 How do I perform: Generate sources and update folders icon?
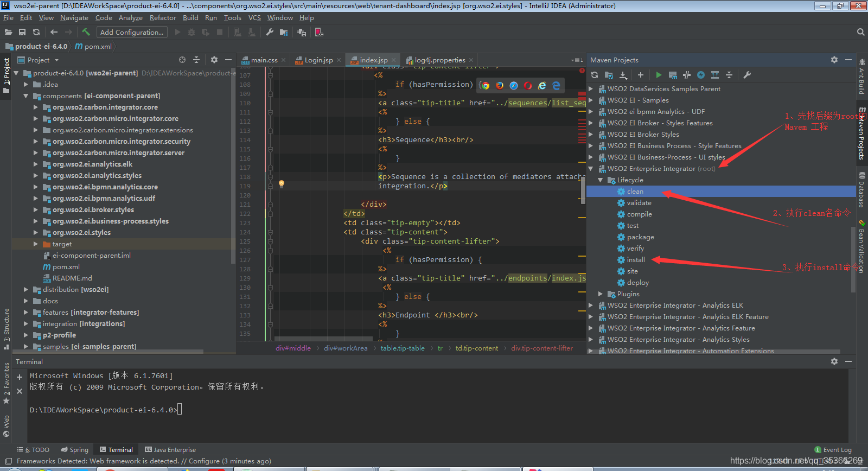(609, 75)
